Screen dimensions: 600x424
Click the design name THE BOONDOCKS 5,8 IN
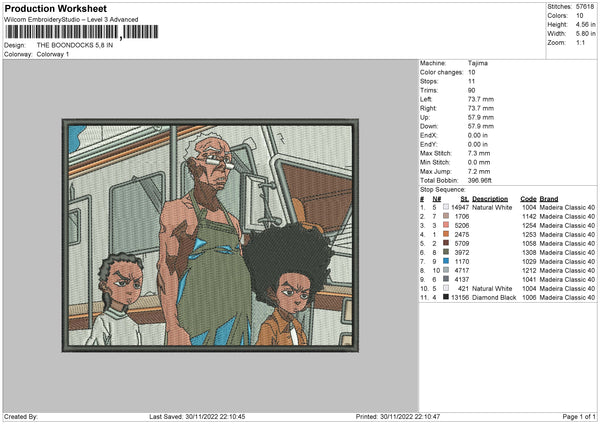coord(75,45)
